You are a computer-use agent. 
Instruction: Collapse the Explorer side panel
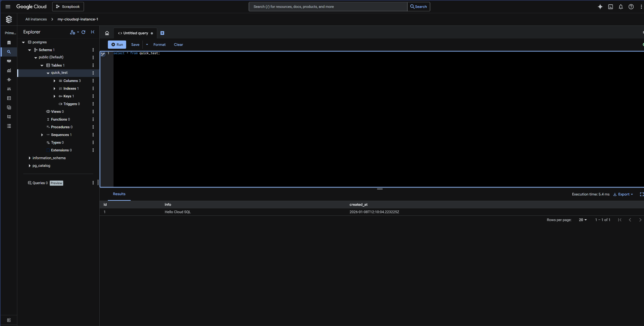click(x=93, y=32)
